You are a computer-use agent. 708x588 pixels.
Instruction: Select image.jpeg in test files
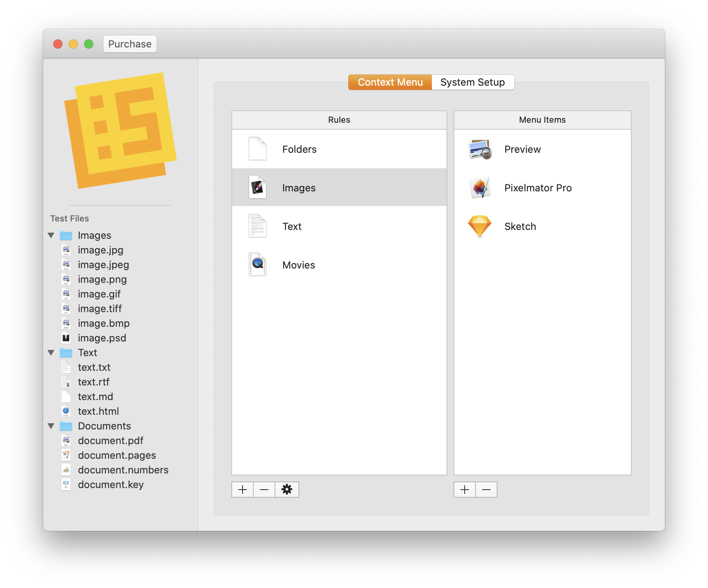click(103, 265)
